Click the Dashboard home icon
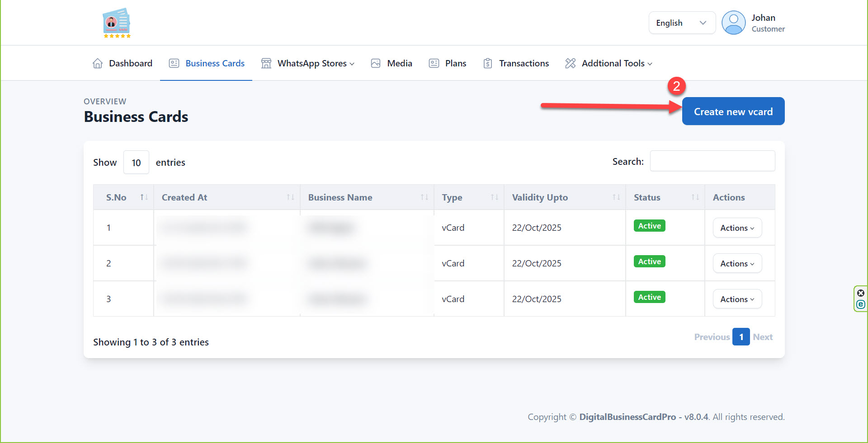Image resolution: width=868 pixels, height=443 pixels. pos(98,63)
